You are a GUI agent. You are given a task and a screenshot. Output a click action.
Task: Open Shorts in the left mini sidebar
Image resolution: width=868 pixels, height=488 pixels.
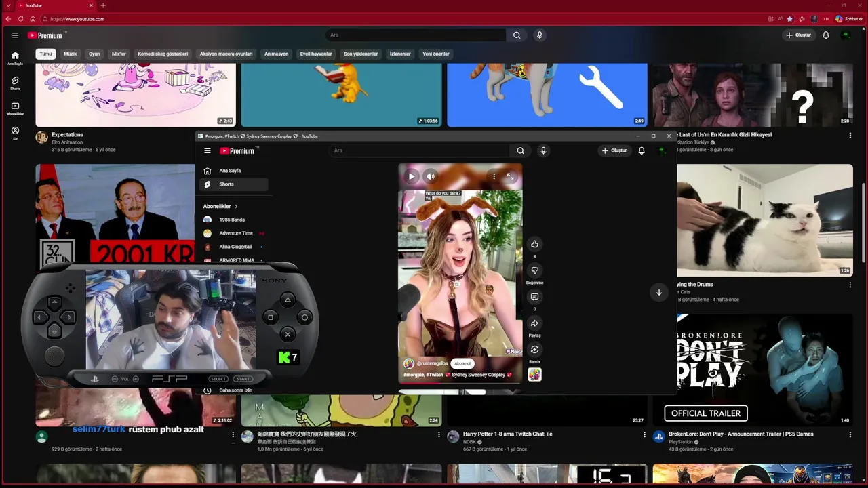(x=15, y=83)
